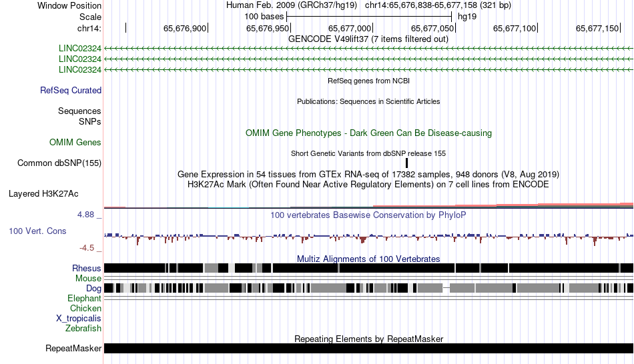Click the H3K27Ac Mark ENCODE track title

click(x=368, y=185)
